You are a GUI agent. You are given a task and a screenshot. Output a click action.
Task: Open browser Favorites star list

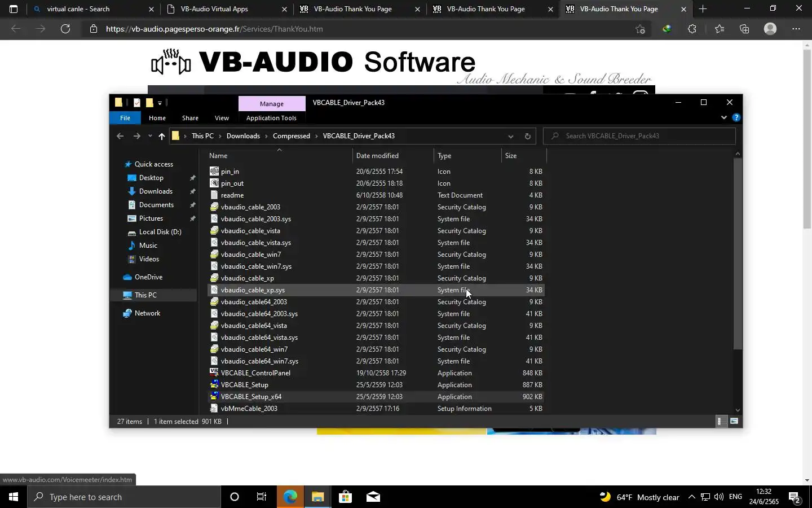coord(720,29)
